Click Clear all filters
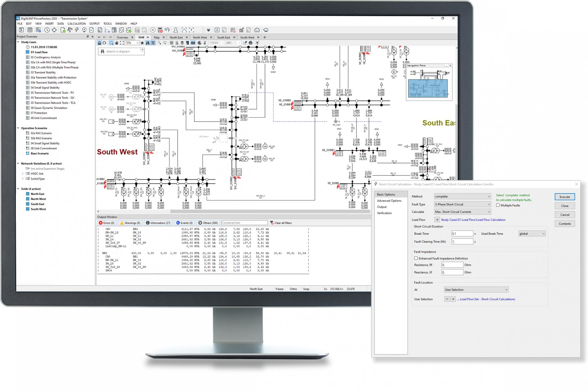Screen dimensions: 588x392 [281, 223]
